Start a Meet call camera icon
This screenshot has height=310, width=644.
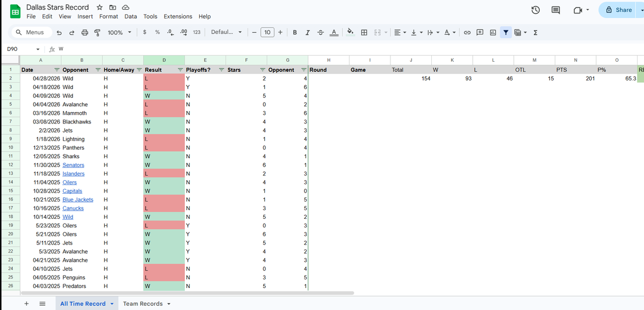tap(578, 10)
